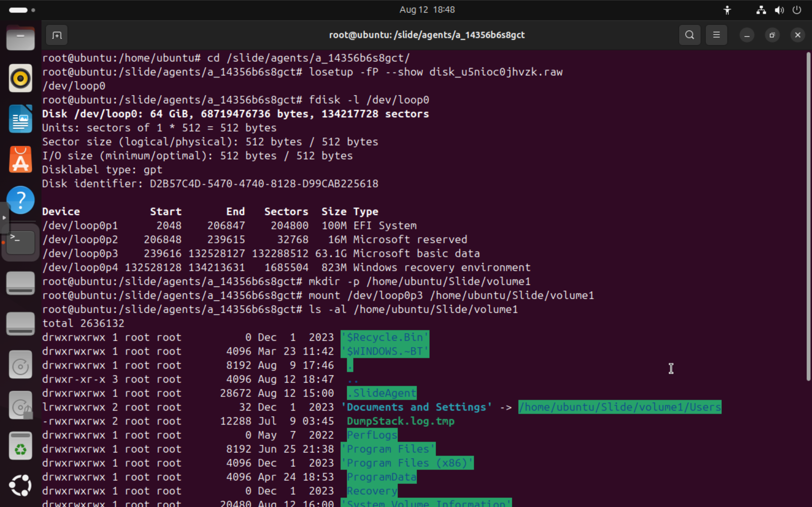
Task: Show applications via Ubuntu logo
Action: pyautogui.click(x=20, y=485)
